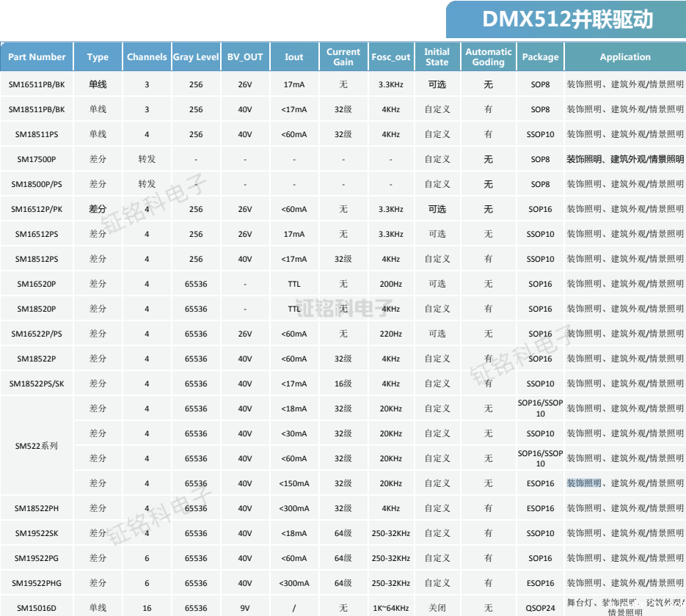
Task: Click the 转发 cell in SM17500P row
Action: 147,158
